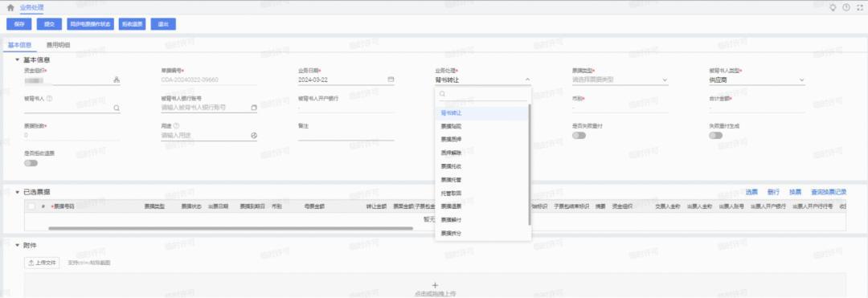Open calendar icon in 业务日期 field
Screen dimensions: 868x298
pos(391,80)
